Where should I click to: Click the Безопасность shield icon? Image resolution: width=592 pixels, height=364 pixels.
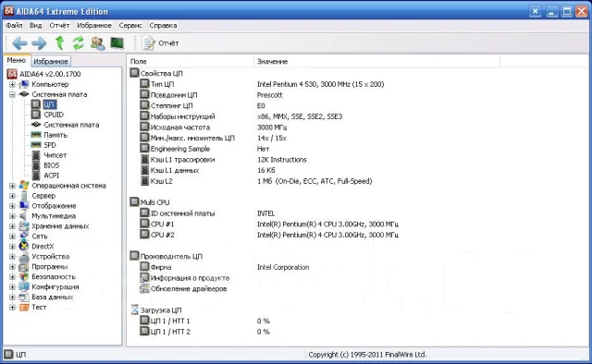24,277
